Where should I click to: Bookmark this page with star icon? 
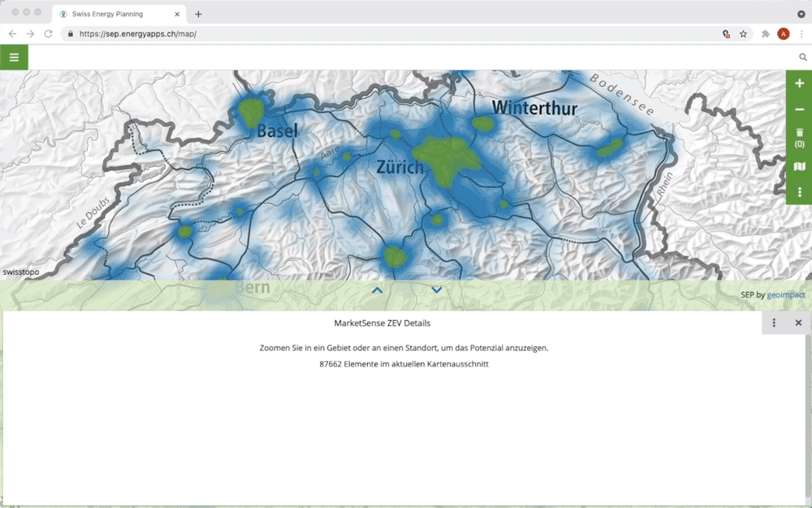click(x=743, y=33)
